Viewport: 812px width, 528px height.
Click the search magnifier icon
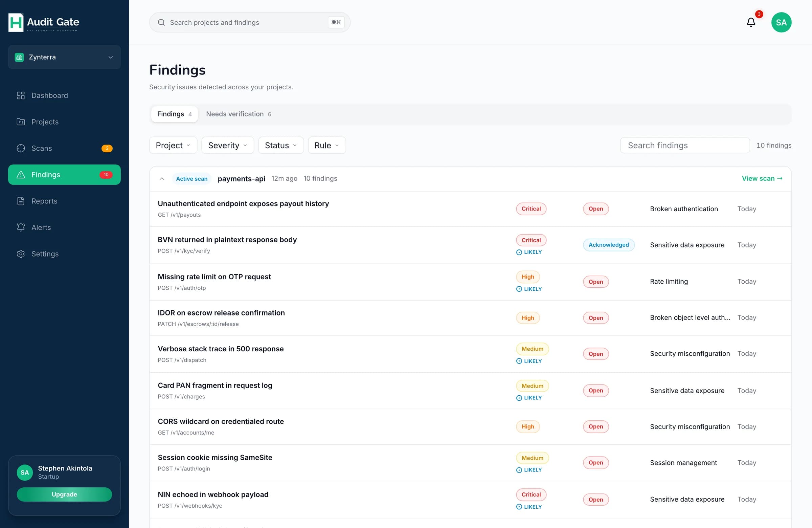click(161, 23)
